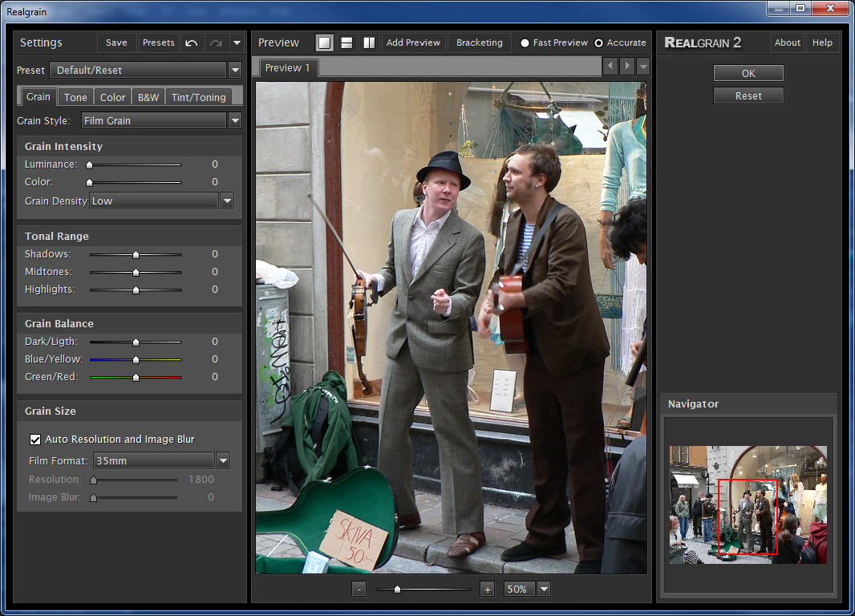Screen dimensions: 855x616
Task: Maximize the Realgrain window
Action: click(800, 8)
